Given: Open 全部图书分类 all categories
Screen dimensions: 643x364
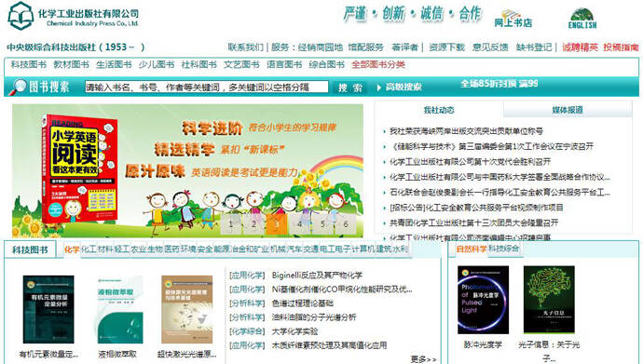Looking at the screenshot, I should click(378, 64).
